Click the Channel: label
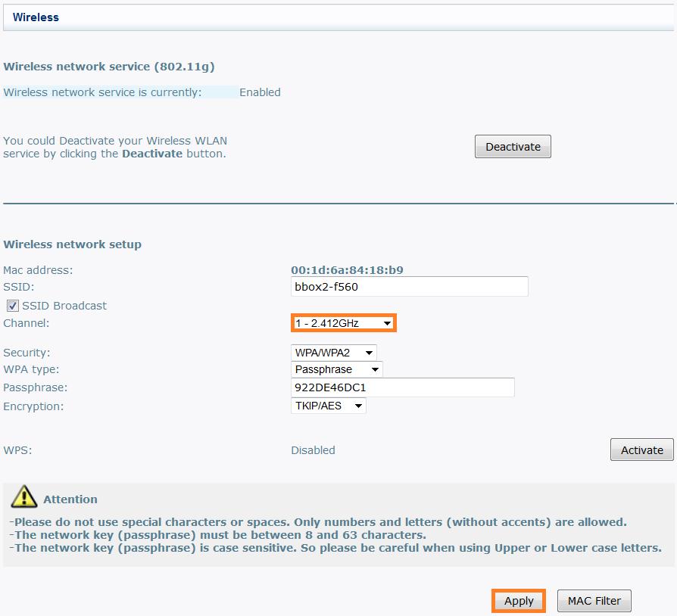Image resolution: width=677 pixels, height=616 pixels. (27, 323)
